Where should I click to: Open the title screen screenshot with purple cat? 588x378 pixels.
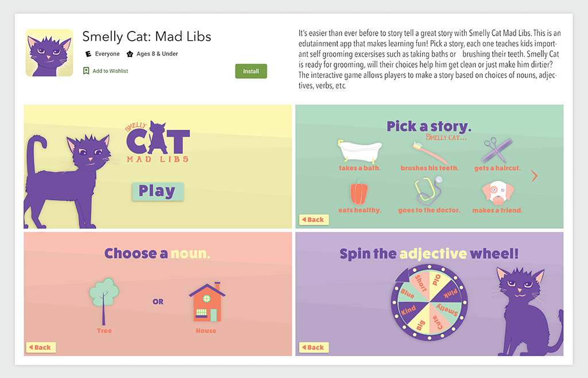(x=157, y=166)
